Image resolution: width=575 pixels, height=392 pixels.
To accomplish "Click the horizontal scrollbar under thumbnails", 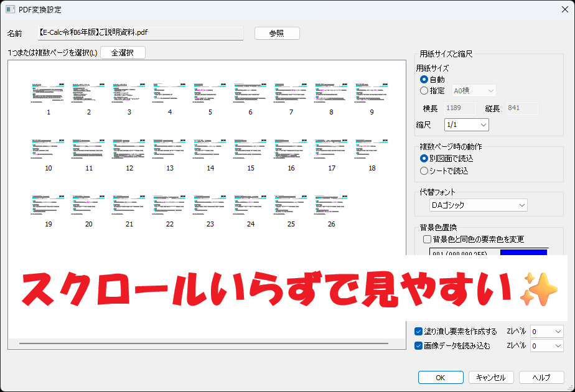I will 204,343.
